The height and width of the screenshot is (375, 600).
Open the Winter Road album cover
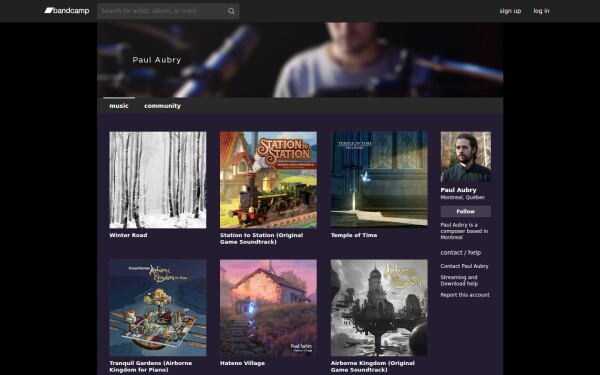pyautogui.click(x=158, y=180)
